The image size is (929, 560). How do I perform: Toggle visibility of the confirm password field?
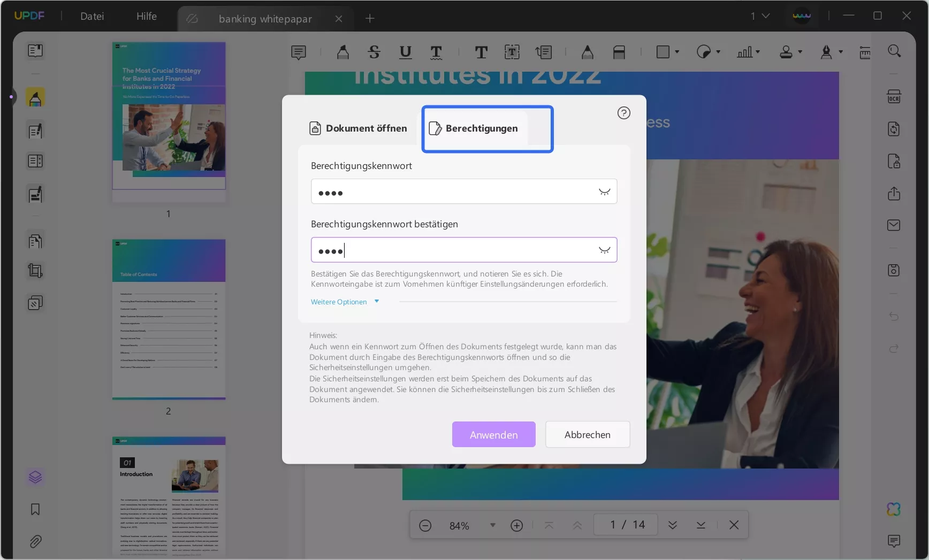pyautogui.click(x=604, y=250)
